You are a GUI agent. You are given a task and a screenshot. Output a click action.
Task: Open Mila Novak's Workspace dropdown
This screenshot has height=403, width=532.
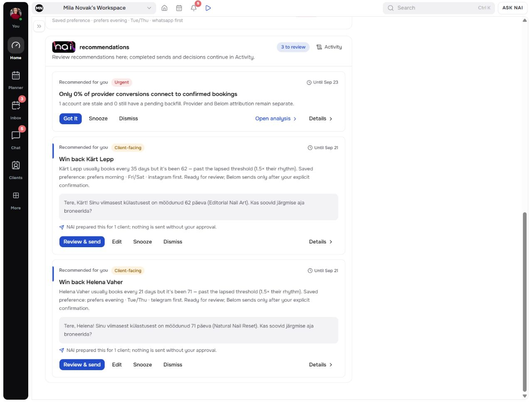(94, 8)
